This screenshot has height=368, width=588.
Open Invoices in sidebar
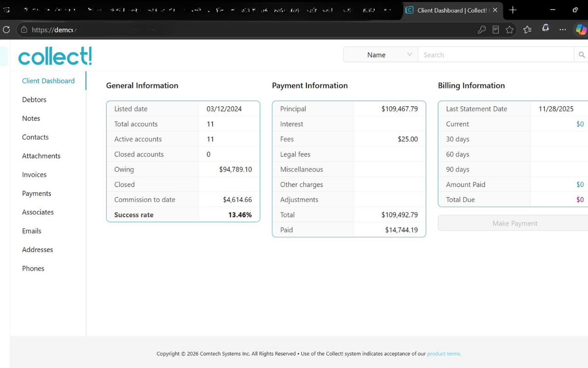pos(34,175)
